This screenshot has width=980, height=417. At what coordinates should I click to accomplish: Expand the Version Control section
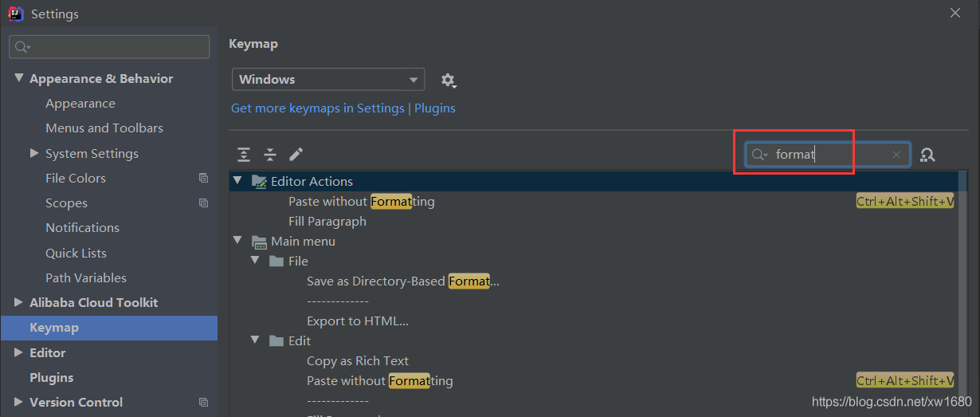(x=19, y=402)
